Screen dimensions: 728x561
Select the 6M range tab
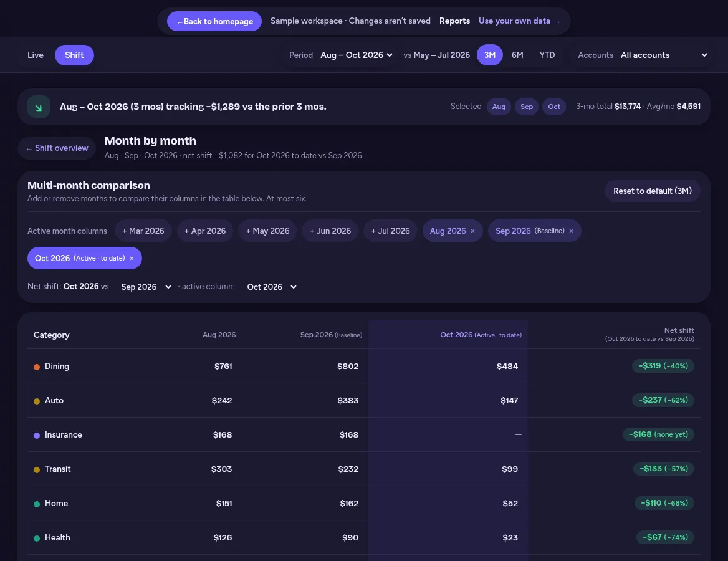517,55
